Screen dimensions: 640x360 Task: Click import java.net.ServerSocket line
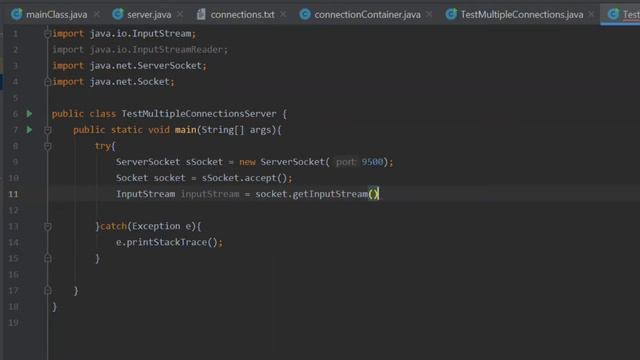coord(129,66)
